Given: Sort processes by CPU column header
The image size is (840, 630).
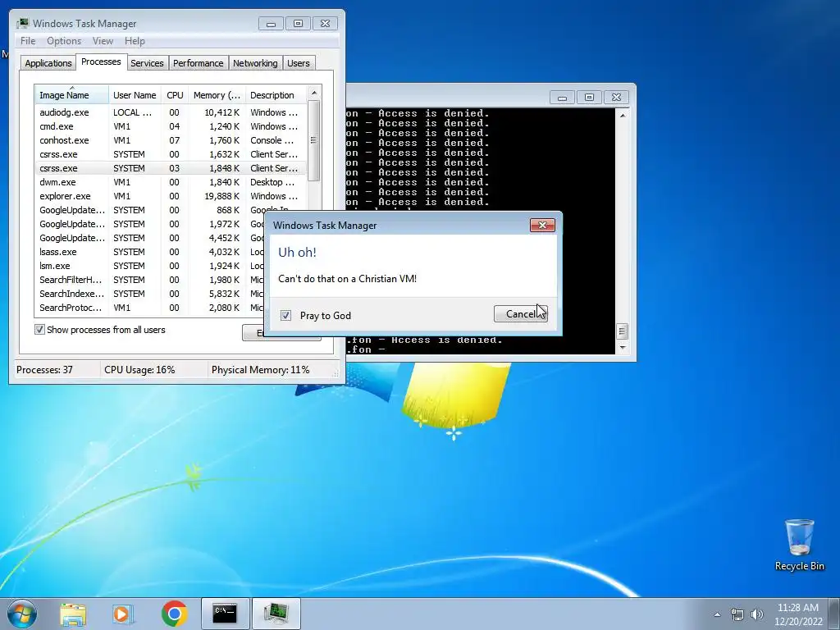Looking at the screenshot, I should 175,95.
